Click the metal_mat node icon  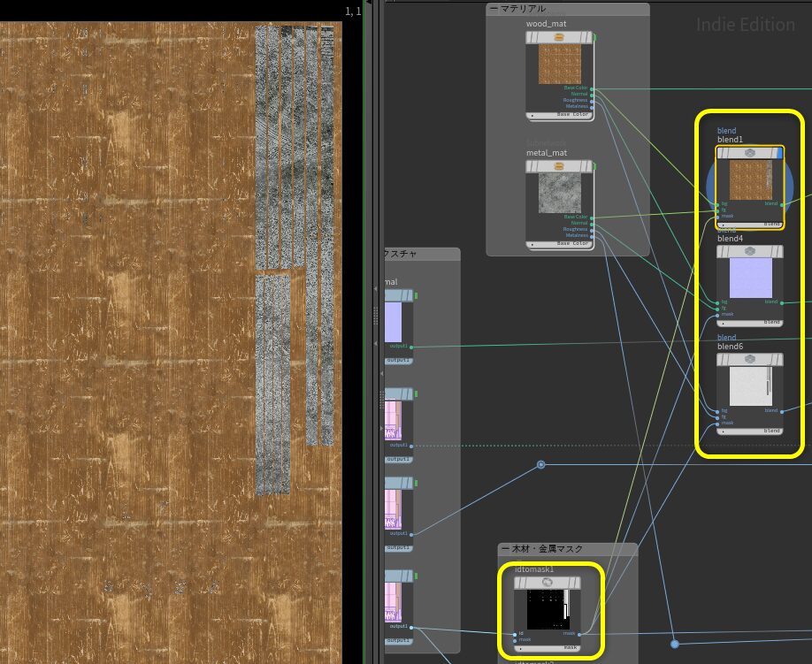[558, 166]
